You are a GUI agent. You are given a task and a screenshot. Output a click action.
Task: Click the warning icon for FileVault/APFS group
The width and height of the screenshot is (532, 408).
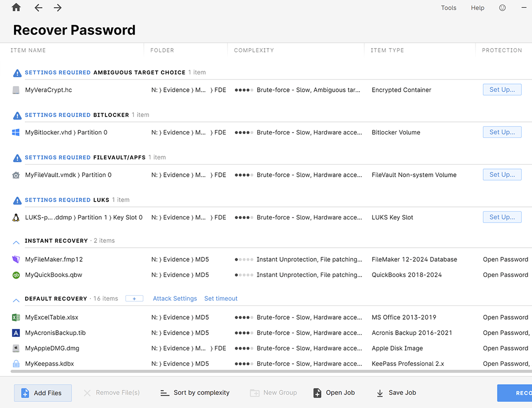pyautogui.click(x=18, y=158)
